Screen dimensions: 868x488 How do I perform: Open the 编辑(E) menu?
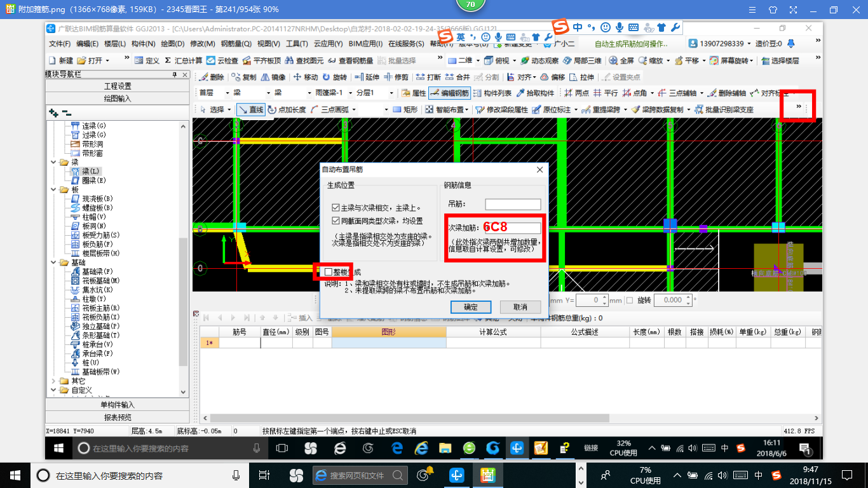point(87,44)
